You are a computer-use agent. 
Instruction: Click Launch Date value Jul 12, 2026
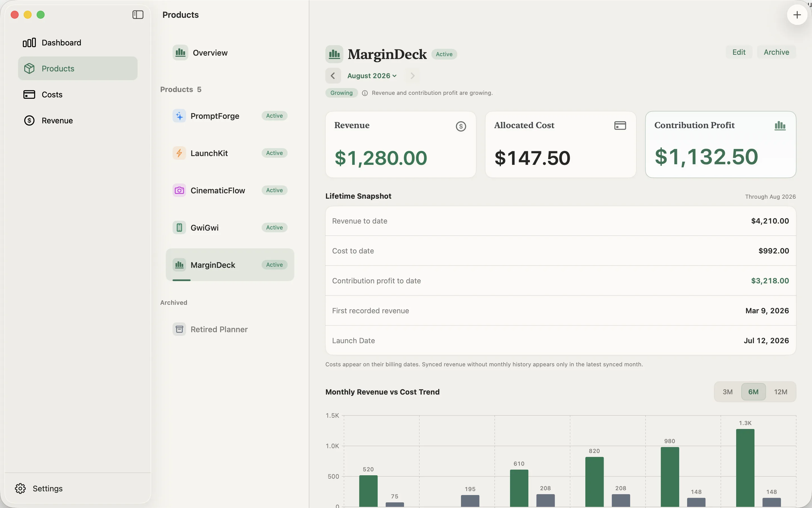(766, 341)
